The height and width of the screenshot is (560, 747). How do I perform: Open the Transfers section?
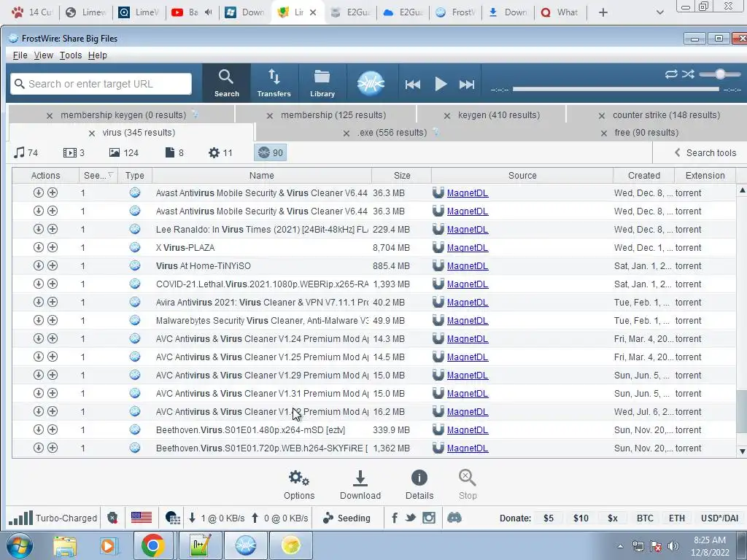coord(274,83)
